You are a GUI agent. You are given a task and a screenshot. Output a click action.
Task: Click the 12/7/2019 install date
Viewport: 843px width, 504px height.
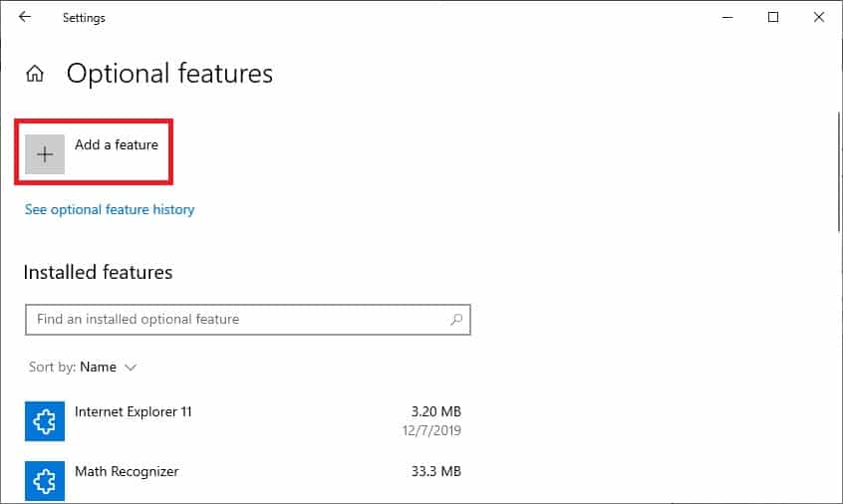pyautogui.click(x=431, y=430)
